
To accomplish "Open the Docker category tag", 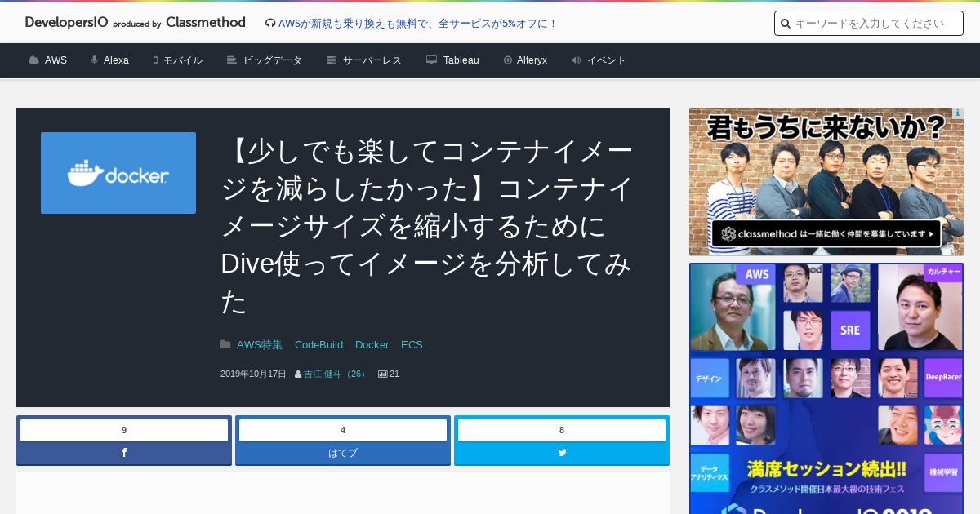I will point(372,345).
